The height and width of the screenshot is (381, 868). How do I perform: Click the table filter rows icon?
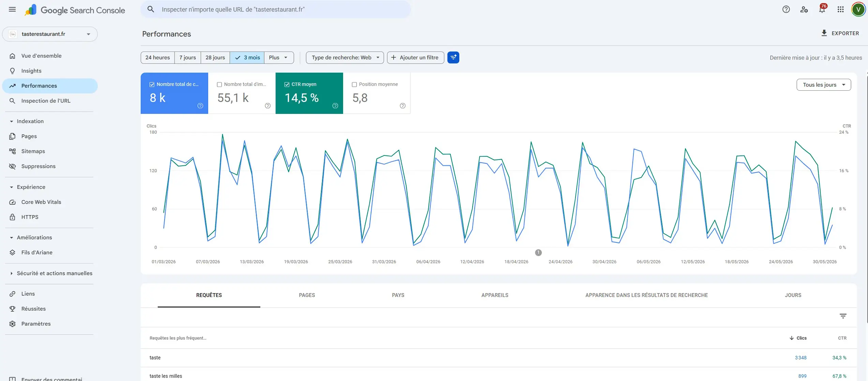[x=843, y=316]
